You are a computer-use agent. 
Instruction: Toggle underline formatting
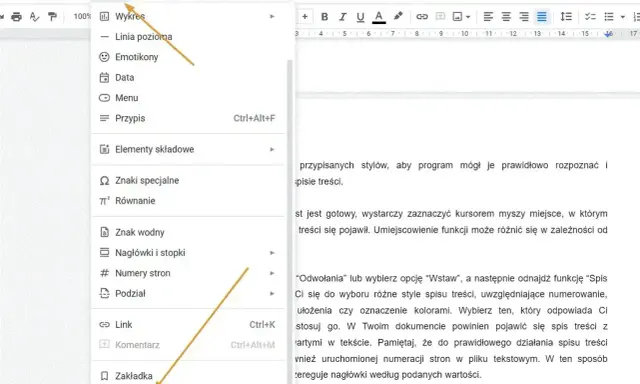tap(360, 17)
